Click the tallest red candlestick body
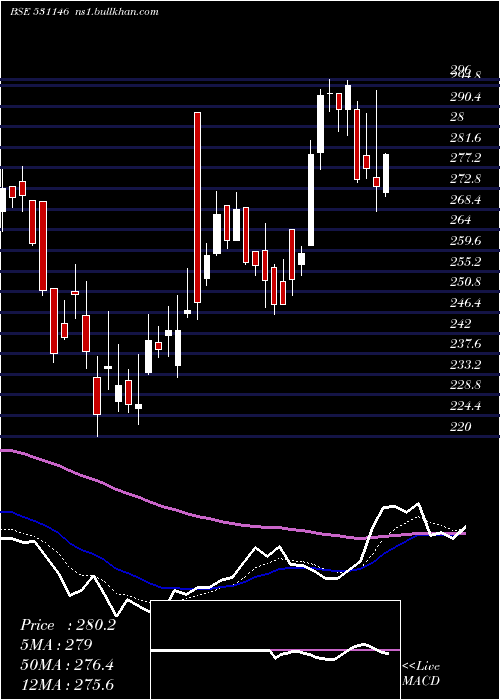 pos(197,208)
